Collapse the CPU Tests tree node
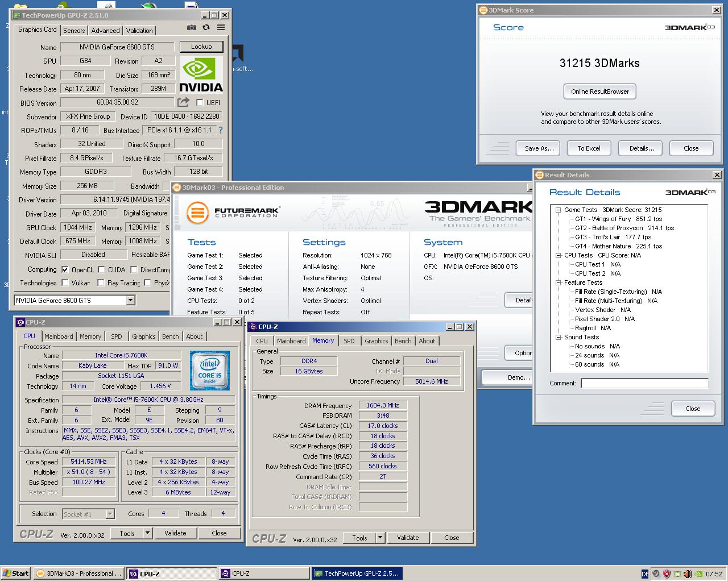The width and height of the screenshot is (728, 582). (558, 255)
